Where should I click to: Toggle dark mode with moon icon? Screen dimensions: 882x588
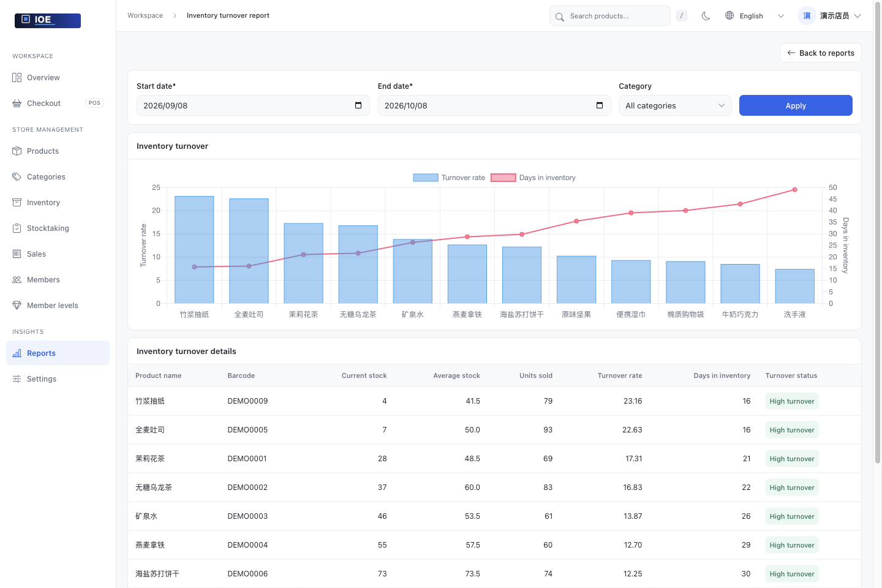706,16
